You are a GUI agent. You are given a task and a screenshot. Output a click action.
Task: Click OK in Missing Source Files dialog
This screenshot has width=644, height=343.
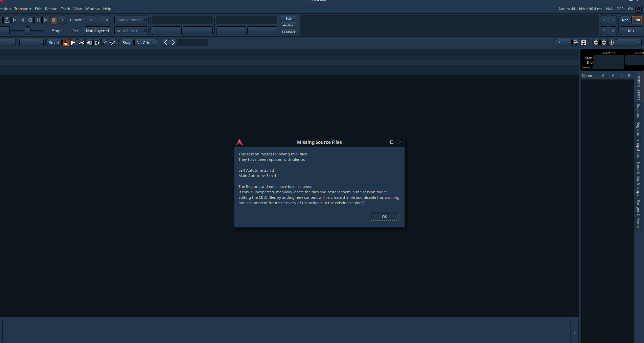pos(385,217)
